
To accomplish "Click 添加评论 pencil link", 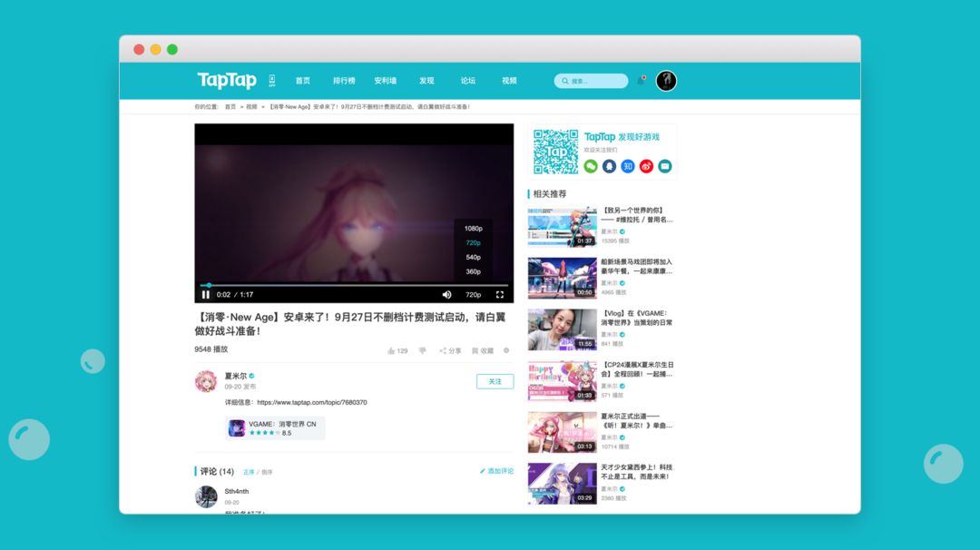I will tap(496, 471).
